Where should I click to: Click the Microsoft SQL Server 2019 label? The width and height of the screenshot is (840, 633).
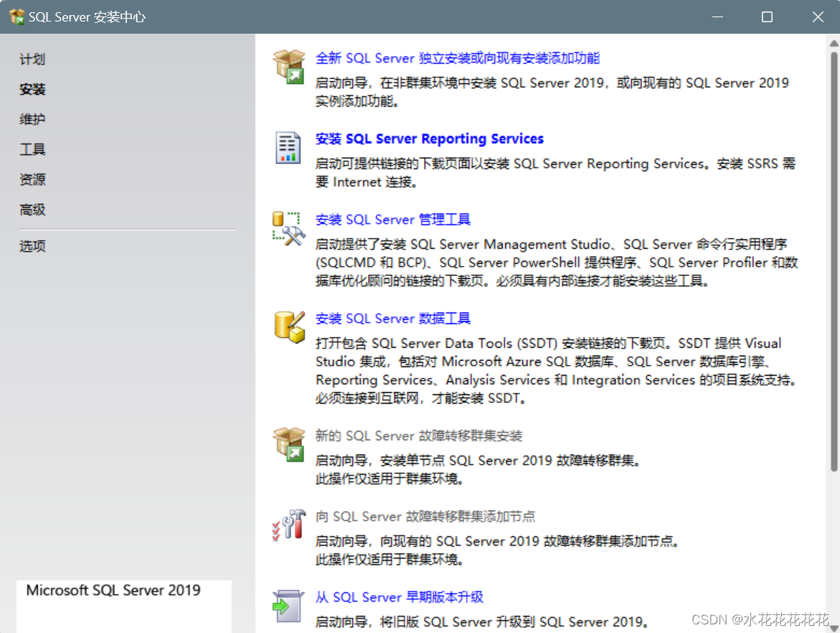tap(113, 590)
